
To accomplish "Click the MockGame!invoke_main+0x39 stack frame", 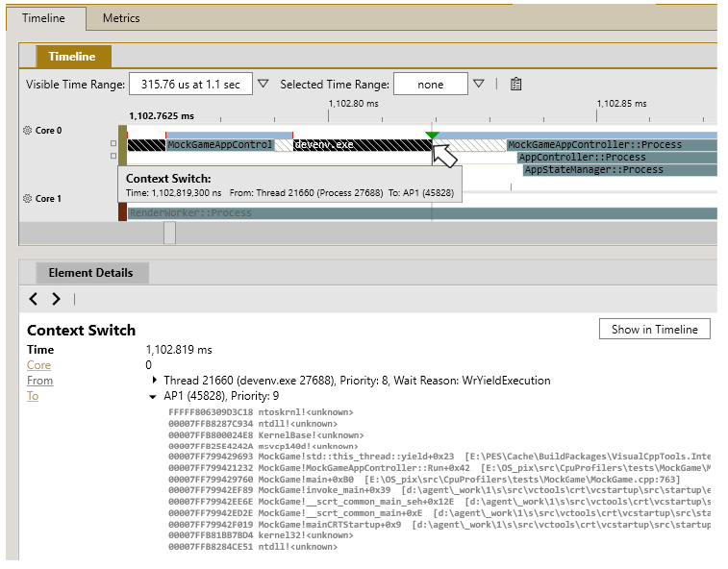I will coord(439,490).
